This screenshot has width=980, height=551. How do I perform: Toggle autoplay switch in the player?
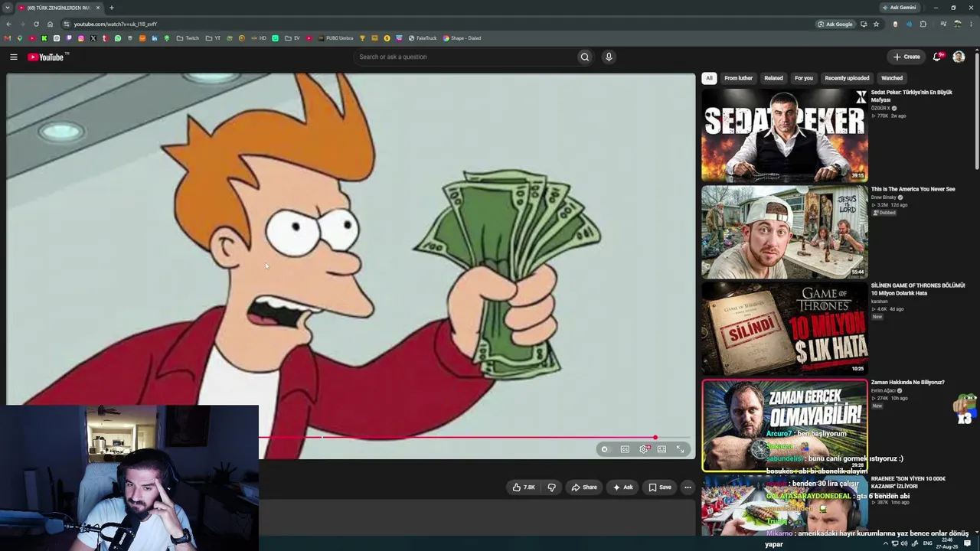605,449
